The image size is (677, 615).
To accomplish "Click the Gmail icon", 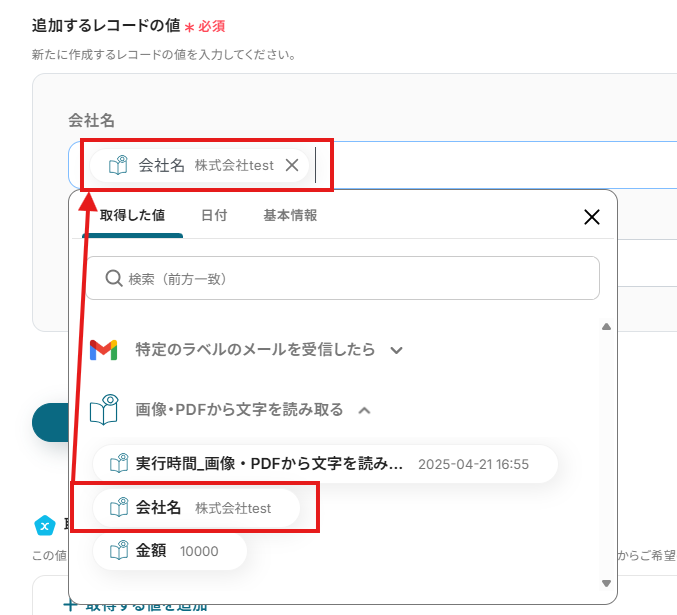I will pos(104,350).
